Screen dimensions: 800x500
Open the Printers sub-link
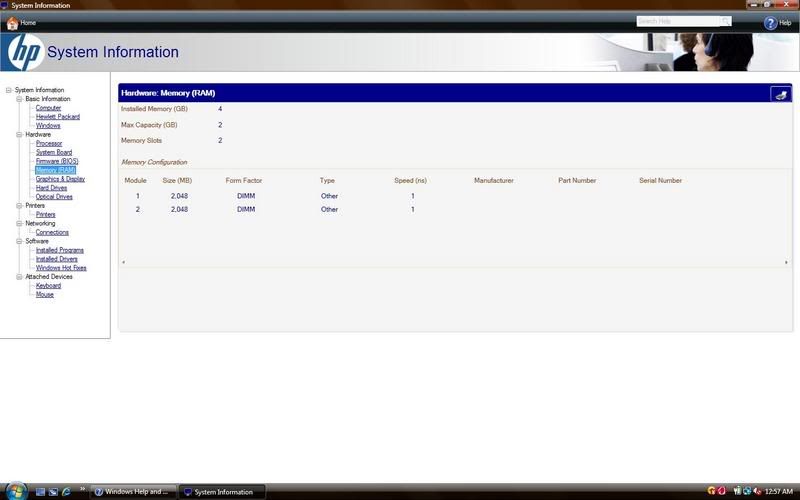pos(45,215)
